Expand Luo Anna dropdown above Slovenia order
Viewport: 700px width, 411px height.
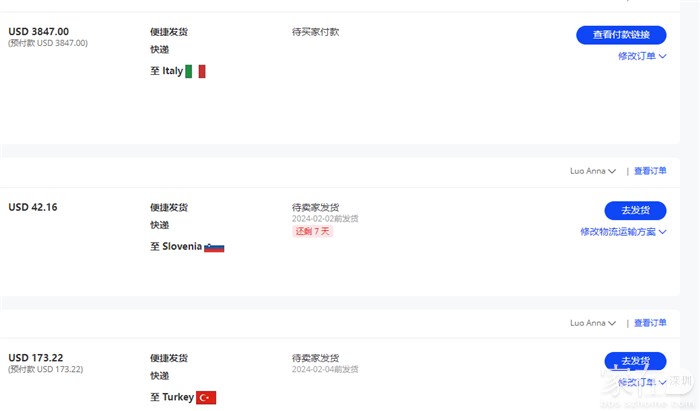point(593,171)
